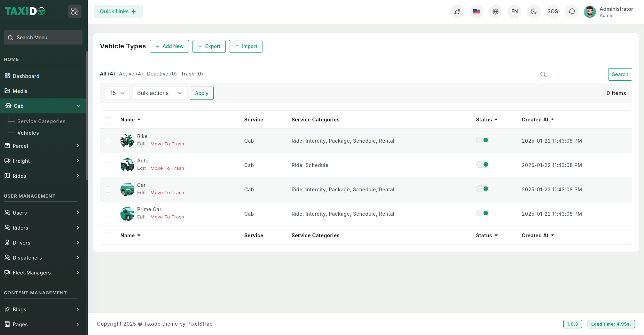Tick the select-all checkbox in table header
Screen dimensions: 644x335
tap(108, 120)
